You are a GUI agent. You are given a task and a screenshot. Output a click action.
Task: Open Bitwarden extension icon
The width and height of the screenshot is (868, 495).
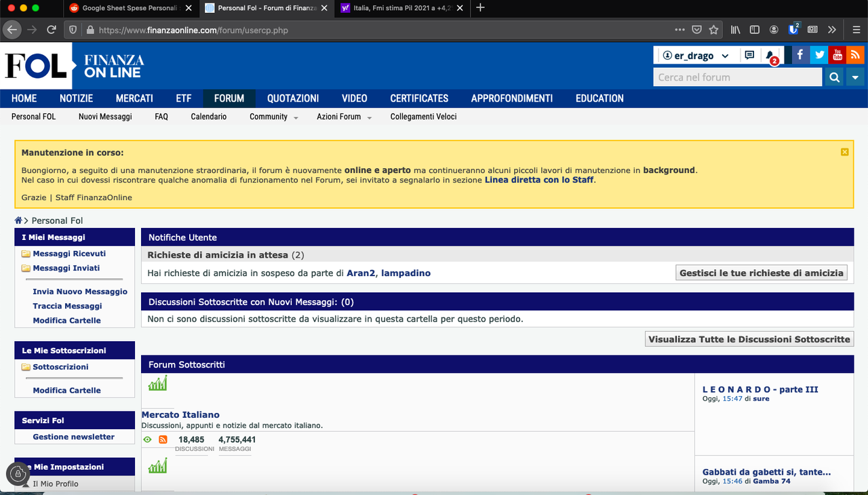tap(793, 29)
